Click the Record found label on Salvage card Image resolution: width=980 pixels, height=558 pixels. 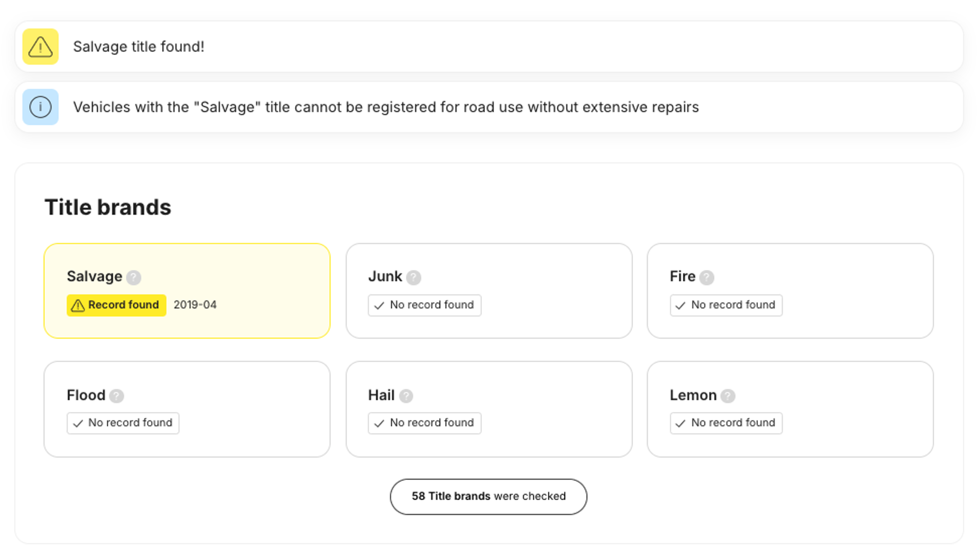tap(116, 305)
